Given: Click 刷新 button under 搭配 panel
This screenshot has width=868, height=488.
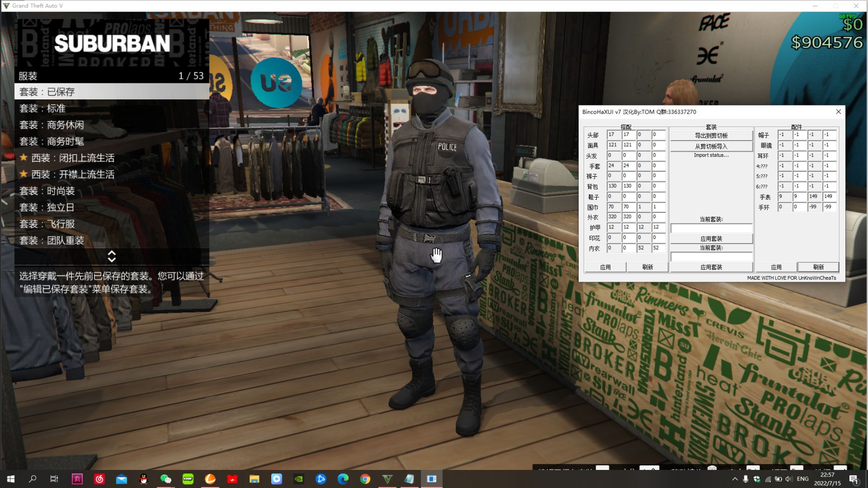Looking at the screenshot, I should 647,267.
